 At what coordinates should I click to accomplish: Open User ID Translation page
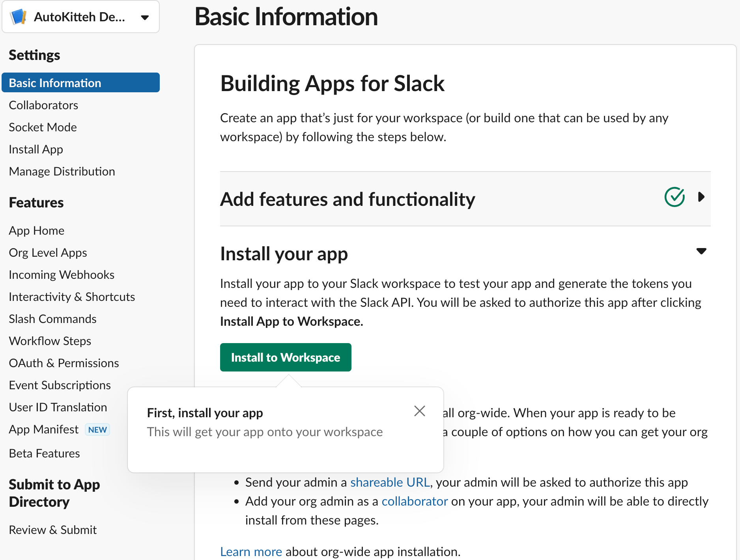tap(58, 407)
